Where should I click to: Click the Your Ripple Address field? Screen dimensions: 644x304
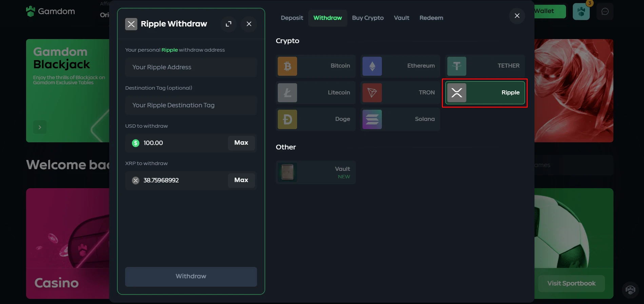point(191,67)
